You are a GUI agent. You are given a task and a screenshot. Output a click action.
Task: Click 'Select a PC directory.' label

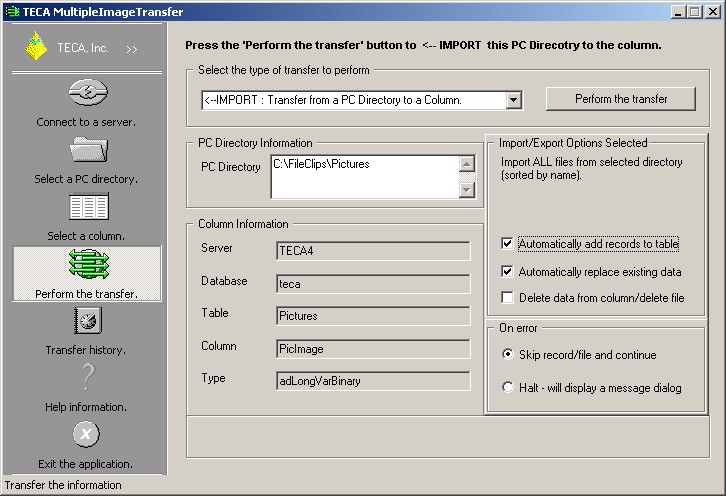pyautogui.click(x=86, y=179)
